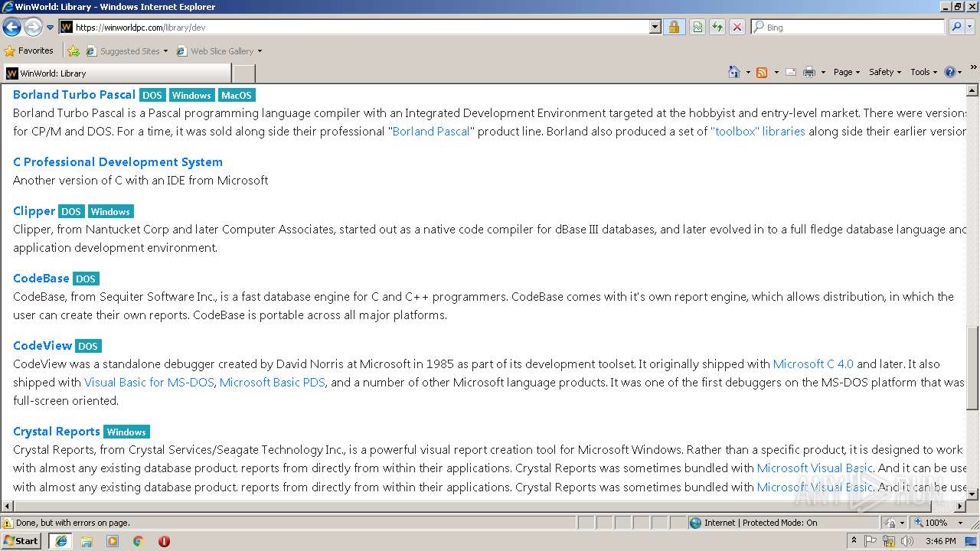Expand the command bar overflow chevron
This screenshot has width=980, height=551.
[974, 68]
